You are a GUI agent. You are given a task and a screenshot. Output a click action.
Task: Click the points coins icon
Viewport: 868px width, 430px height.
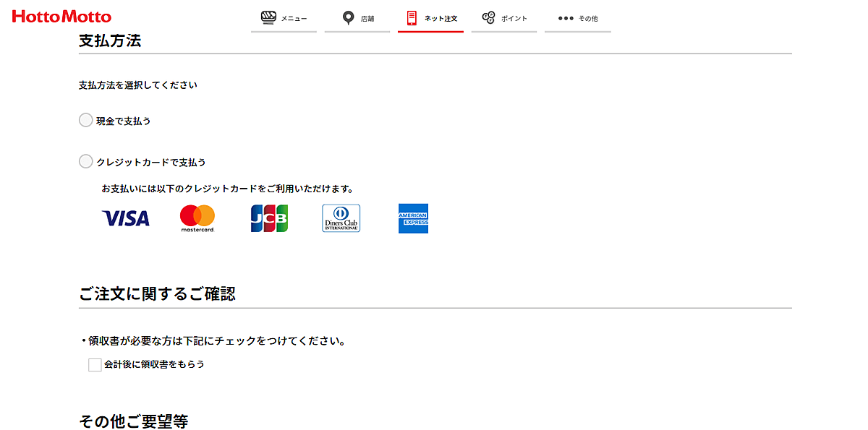click(x=488, y=17)
